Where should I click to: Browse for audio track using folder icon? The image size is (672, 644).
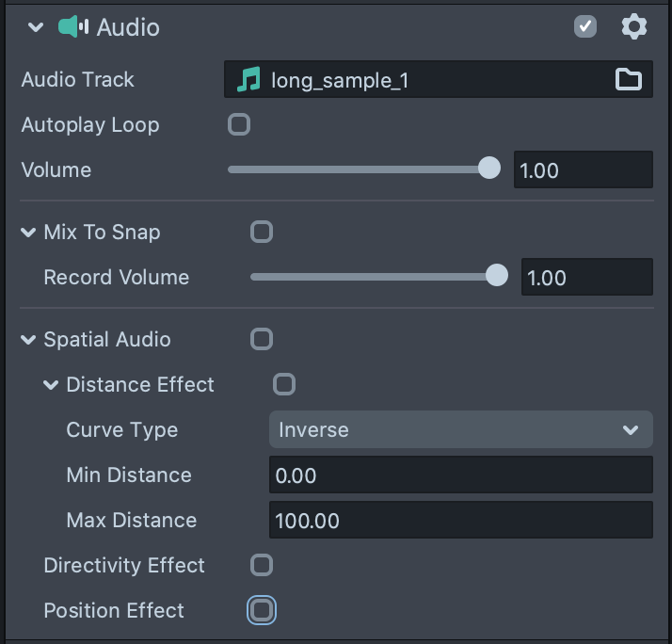click(628, 80)
